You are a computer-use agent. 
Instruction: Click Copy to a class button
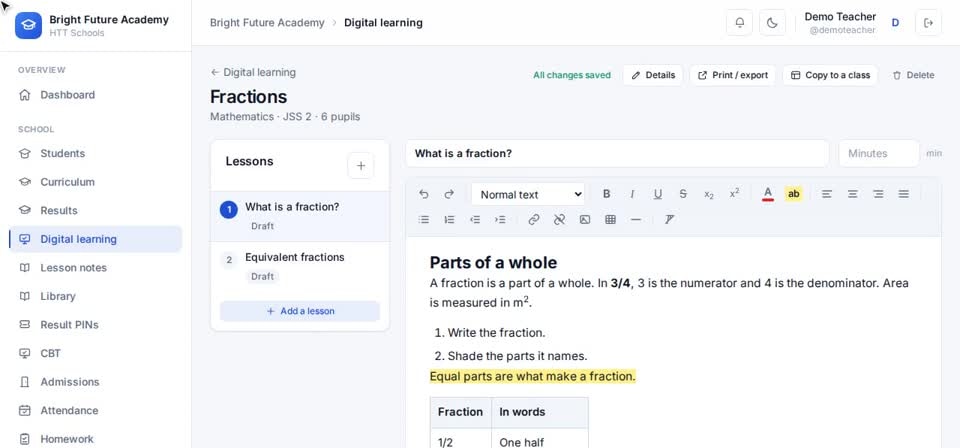coord(830,75)
